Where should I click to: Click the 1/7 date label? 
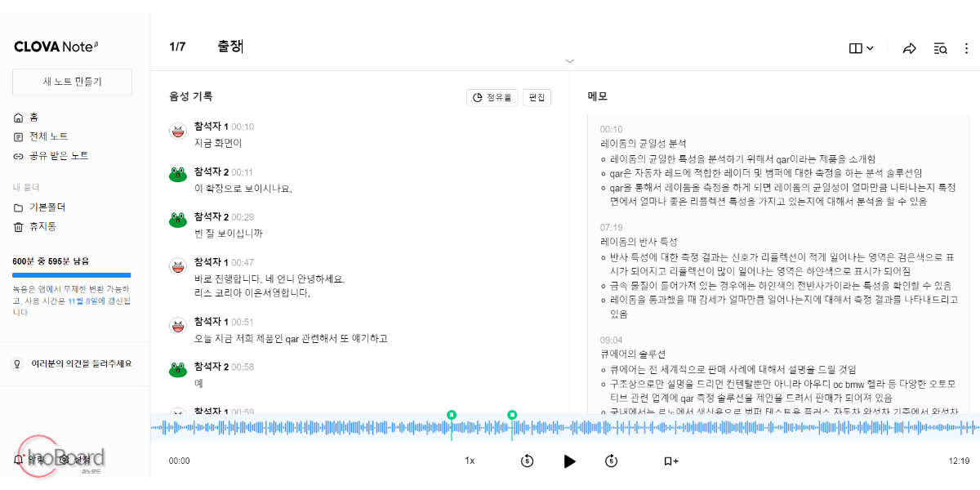point(177,47)
